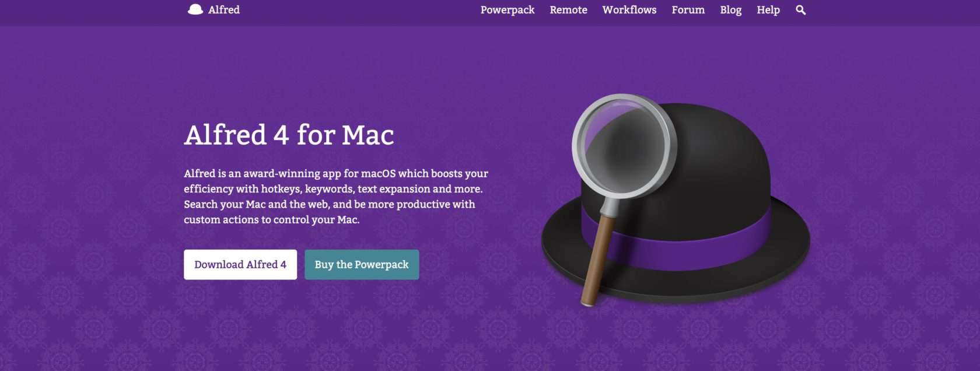Click the Download Alfred 4 button
This screenshot has height=371, width=980.
click(240, 265)
